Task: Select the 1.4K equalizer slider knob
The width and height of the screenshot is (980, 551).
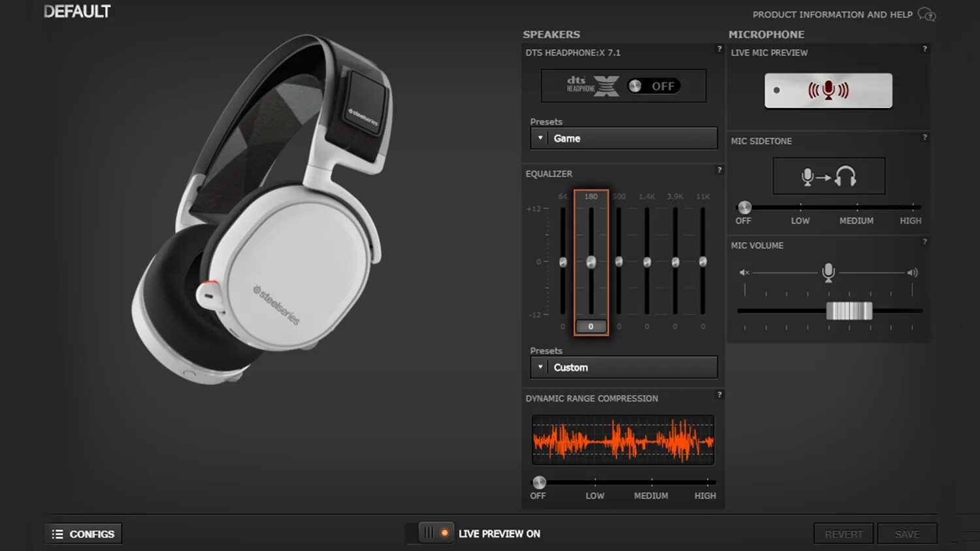Action: (x=647, y=262)
